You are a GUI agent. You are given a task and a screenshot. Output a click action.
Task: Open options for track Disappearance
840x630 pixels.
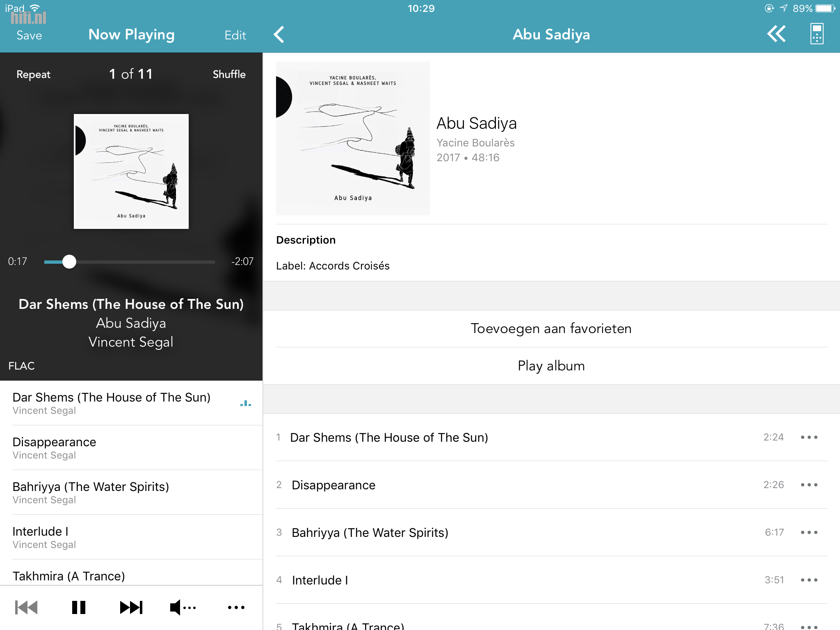pos(809,485)
